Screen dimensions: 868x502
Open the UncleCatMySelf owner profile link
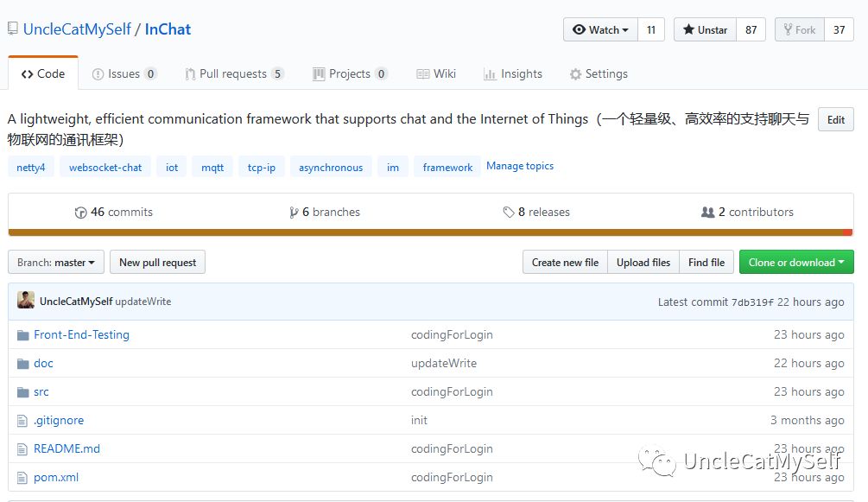(x=77, y=29)
